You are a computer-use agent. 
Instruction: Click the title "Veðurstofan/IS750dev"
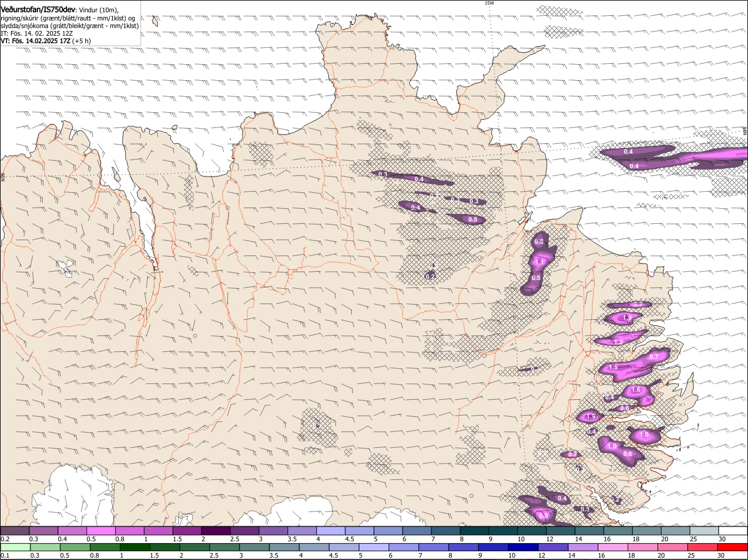[38, 9]
